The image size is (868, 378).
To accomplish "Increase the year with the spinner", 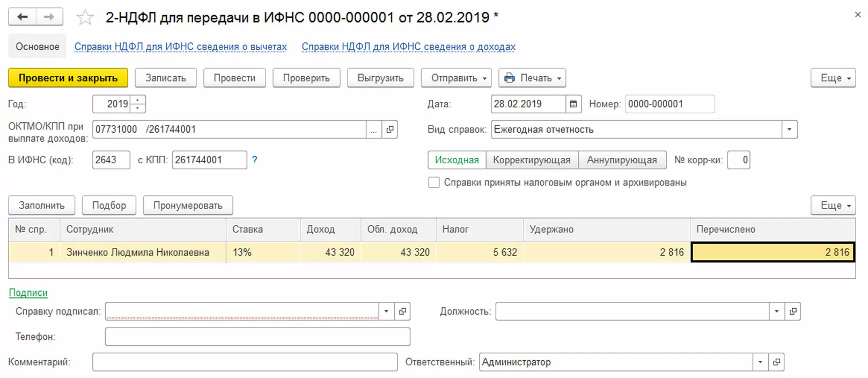I will (138, 100).
